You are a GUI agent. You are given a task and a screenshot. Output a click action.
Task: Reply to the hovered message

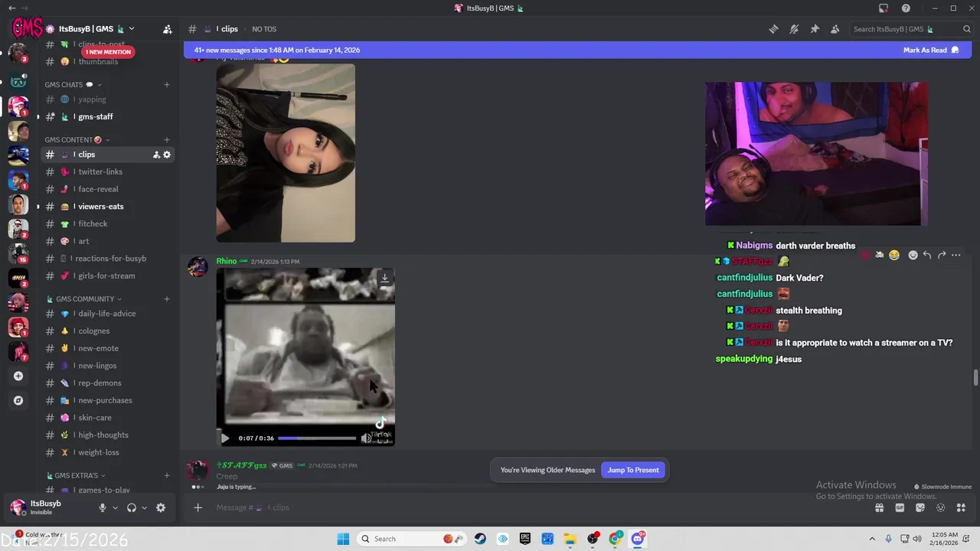[927, 255]
